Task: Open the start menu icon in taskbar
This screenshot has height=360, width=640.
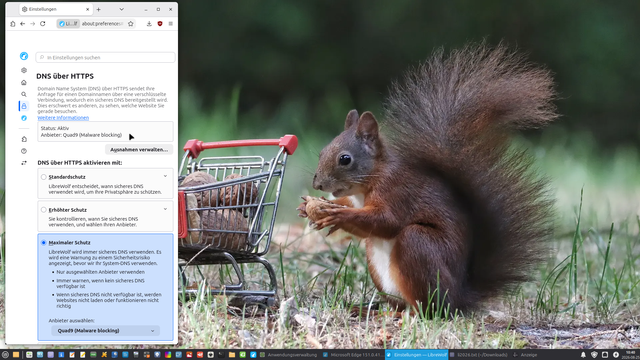Action: (x=5, y=355)
